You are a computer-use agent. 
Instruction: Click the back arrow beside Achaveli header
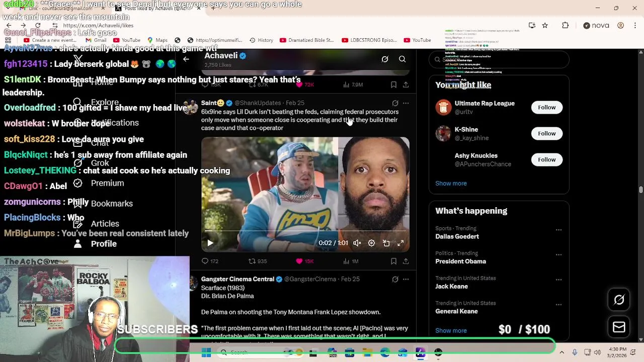[x=186, y=59]
